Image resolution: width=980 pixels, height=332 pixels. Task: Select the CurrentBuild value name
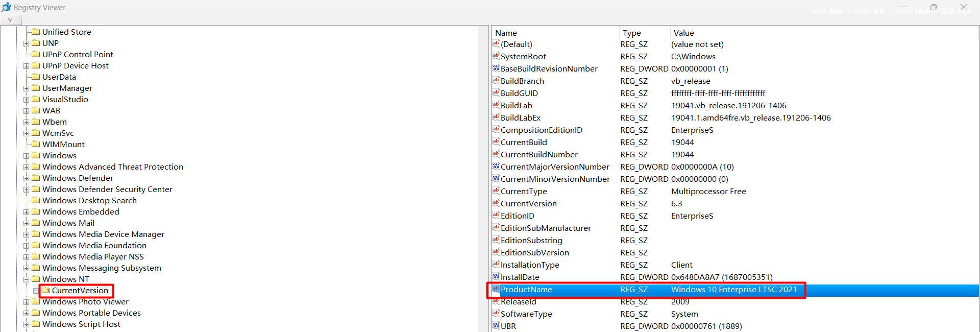pyautogui.click(x=524, y=142)
